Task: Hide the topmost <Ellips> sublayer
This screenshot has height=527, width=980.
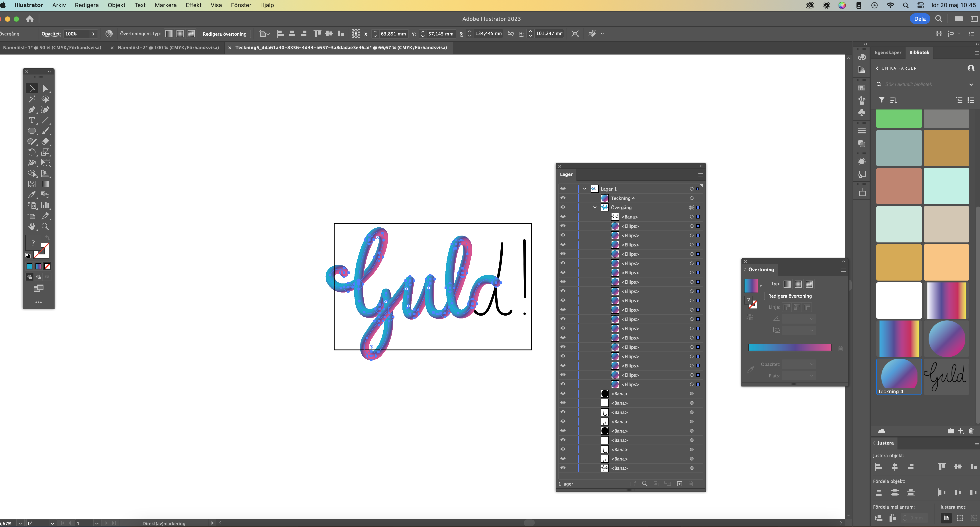Action: (563, 225)
